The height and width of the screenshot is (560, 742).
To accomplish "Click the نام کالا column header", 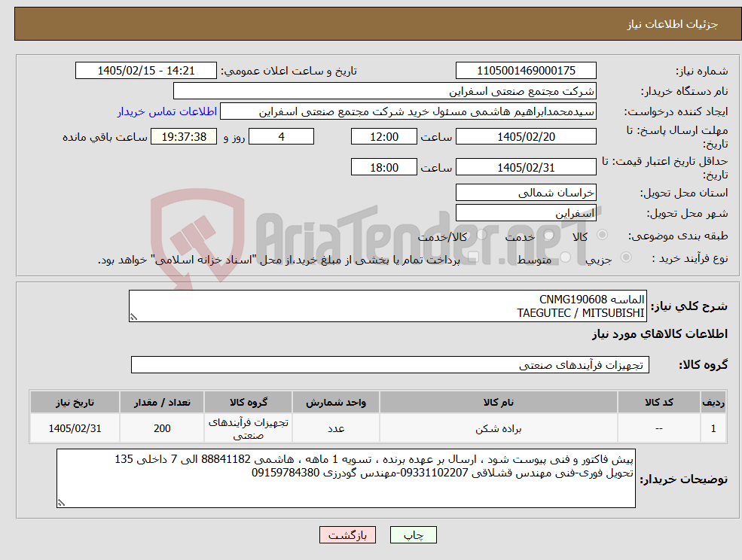I will tap(498, 402).
